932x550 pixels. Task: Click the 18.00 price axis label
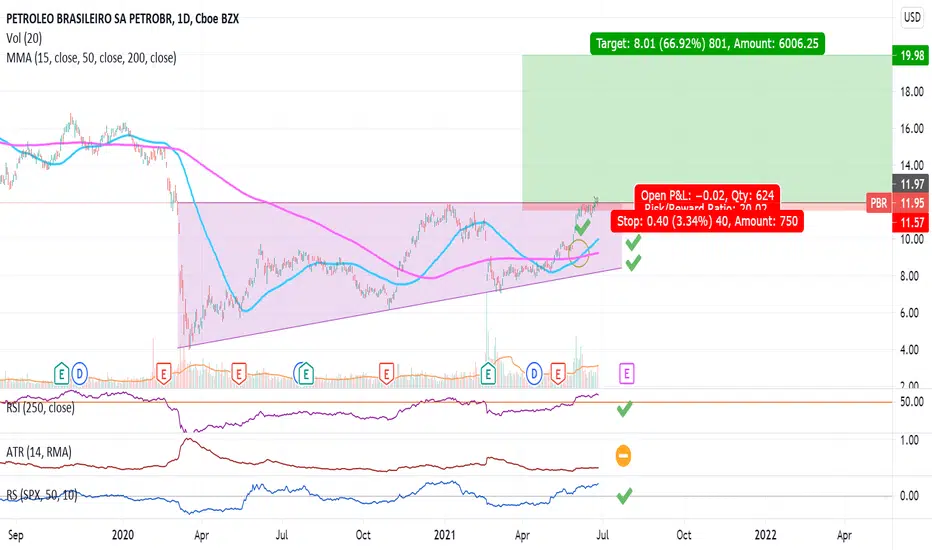tap(912, 92)
